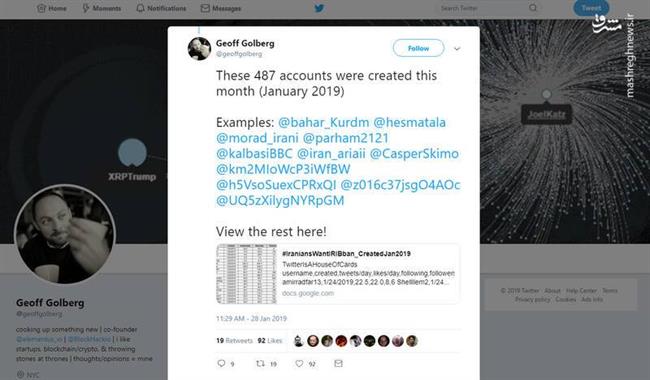Image resolution: width=650 pixels, height=380 pixels.
Task: Open the @kalbasiBBC mention link
Action: (254, 154)
